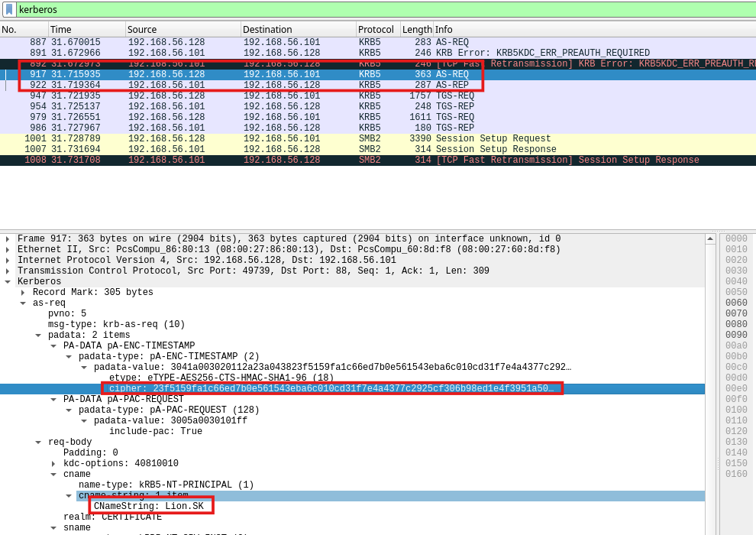Select the CNameString: Lion.SK field

pos(150,506)
